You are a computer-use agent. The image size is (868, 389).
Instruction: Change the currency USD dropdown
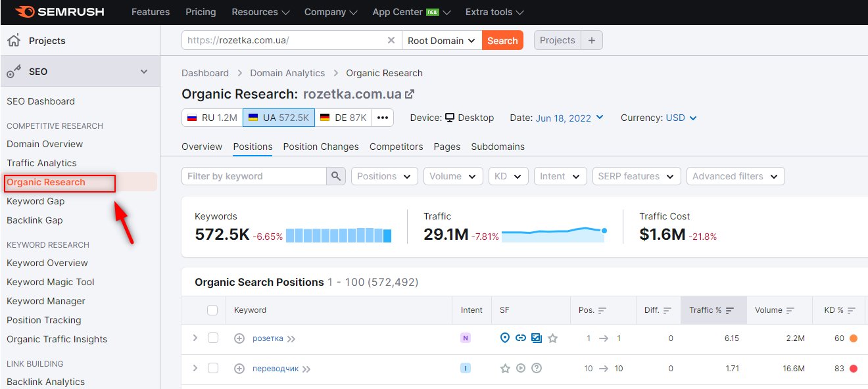tap(681, 118)
